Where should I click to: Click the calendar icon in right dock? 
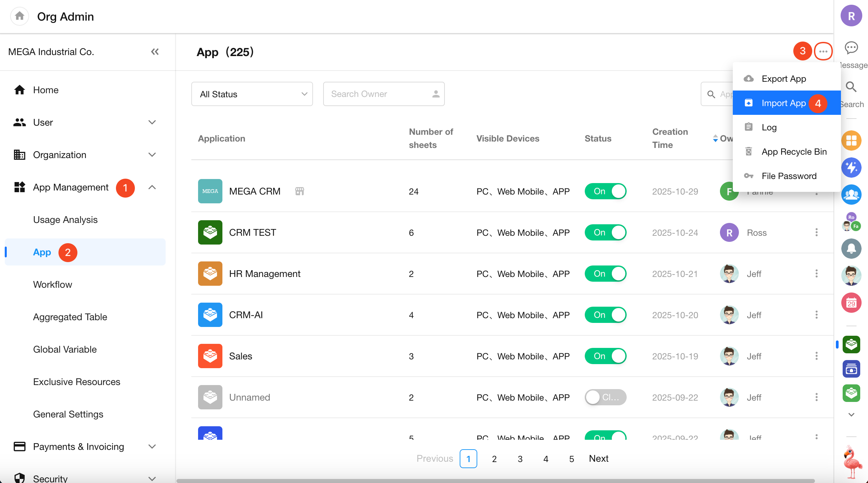[851, 303]
